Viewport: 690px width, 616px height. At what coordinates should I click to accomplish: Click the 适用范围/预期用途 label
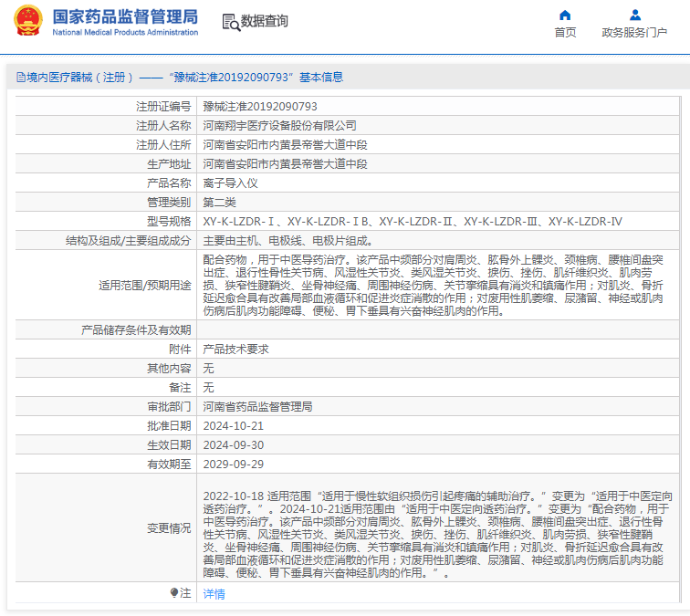coord(145,286)
